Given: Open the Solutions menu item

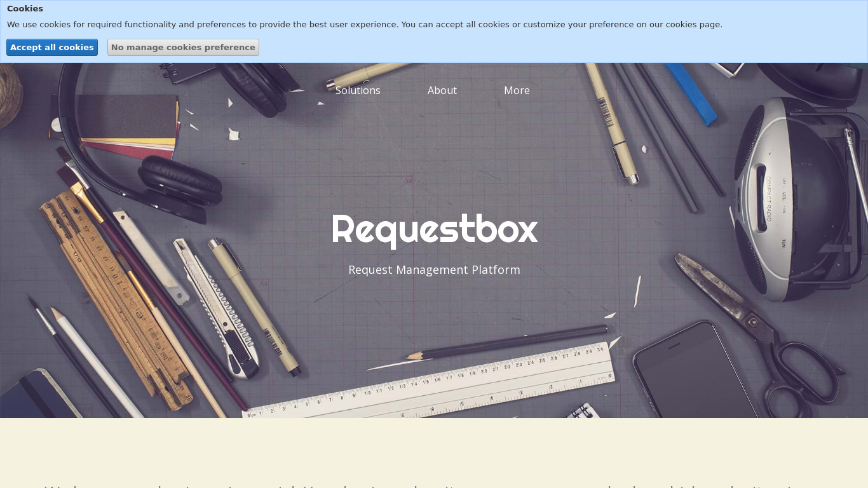Looking at the screenshot, I should (x=358, y=90).
